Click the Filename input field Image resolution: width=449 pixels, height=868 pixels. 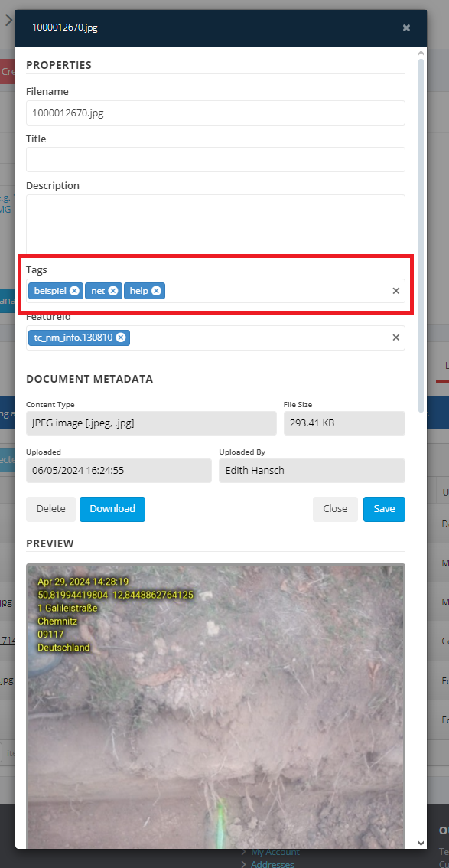pyautogui.click(x=216, y=113)
